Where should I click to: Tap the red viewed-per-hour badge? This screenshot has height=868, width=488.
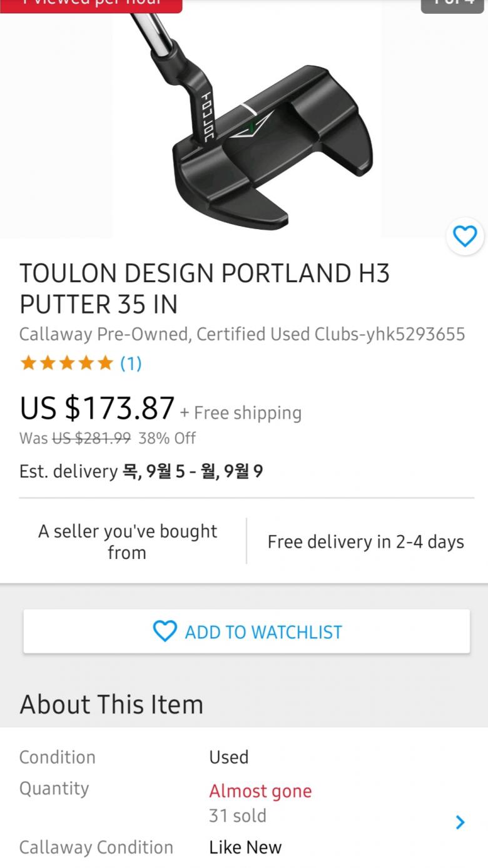click(x=91, y=4)
